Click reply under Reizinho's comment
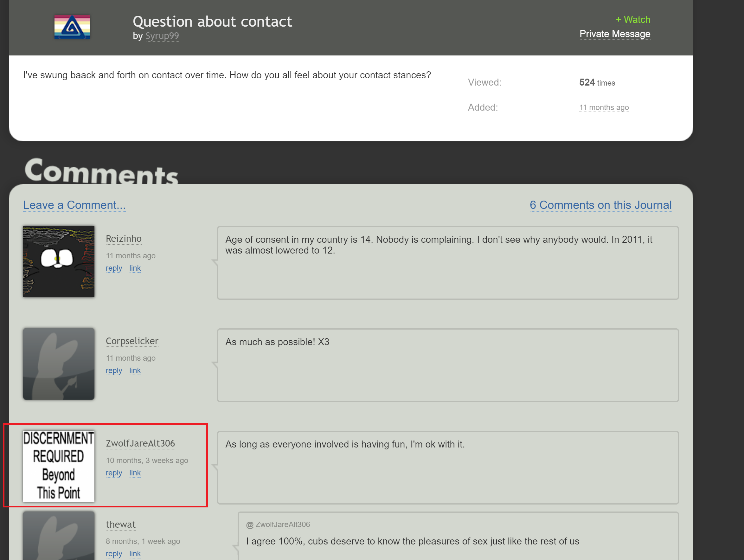The image size is (744, 560). (x=114, y=268)
